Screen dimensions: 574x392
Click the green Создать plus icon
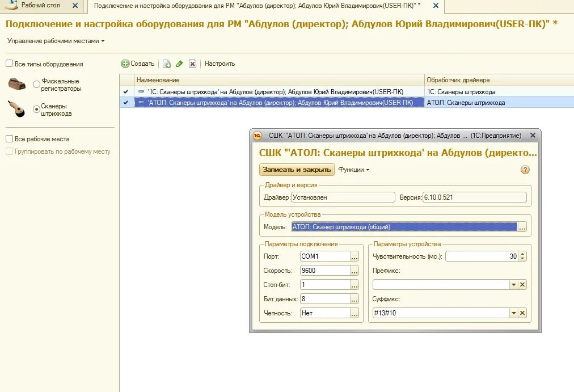coord(125,64)
